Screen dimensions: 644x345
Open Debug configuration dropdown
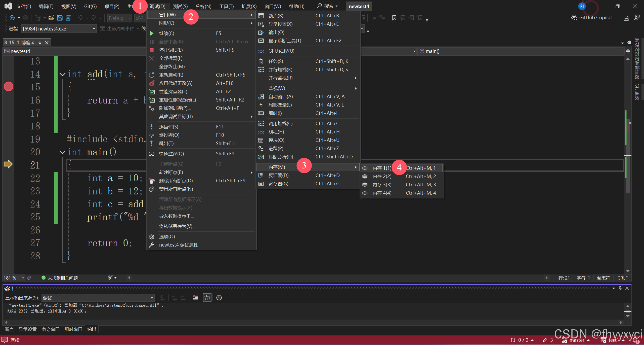point(119,18)
